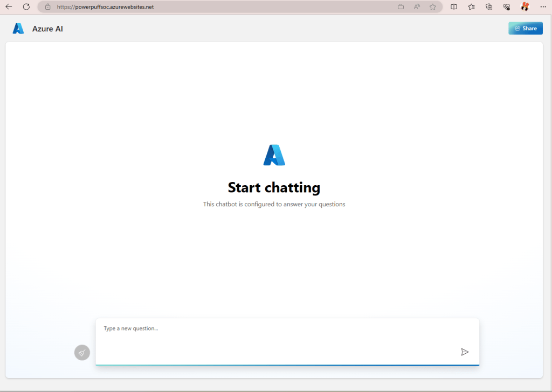Open the Collections icon in the toolbar
This screenshot has height=392, width=552.
click(x=489, y=7)
